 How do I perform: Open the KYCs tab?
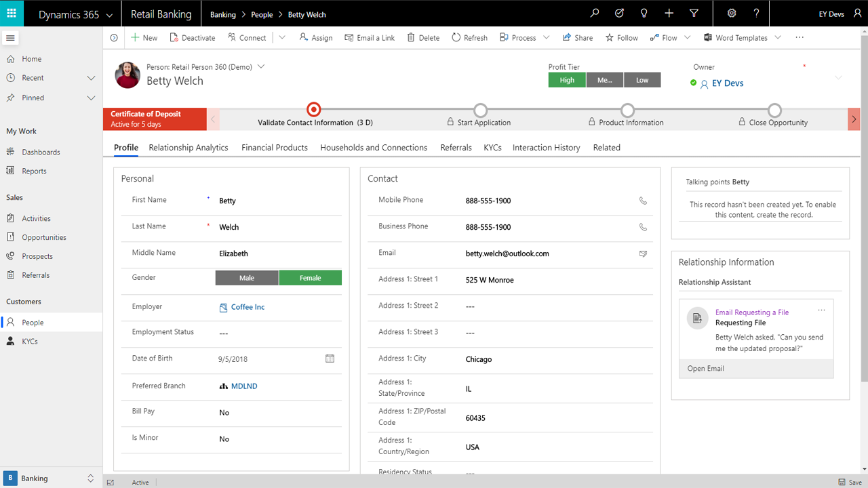point(493,148)
